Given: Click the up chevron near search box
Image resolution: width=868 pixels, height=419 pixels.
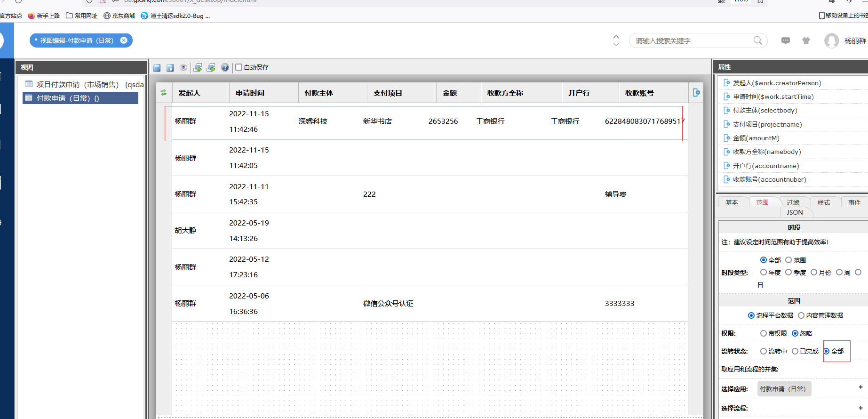Looking at the screenshot, I should [x=616, y=37].
